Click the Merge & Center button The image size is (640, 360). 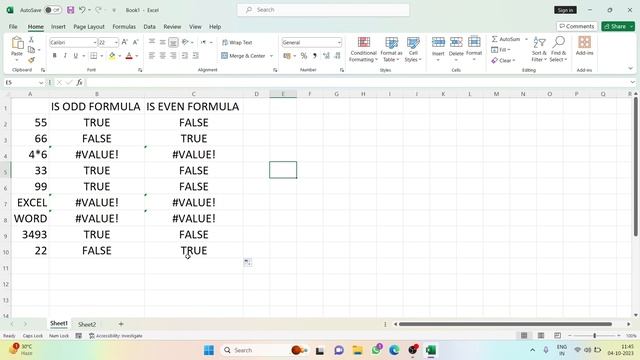coord(244,56)
